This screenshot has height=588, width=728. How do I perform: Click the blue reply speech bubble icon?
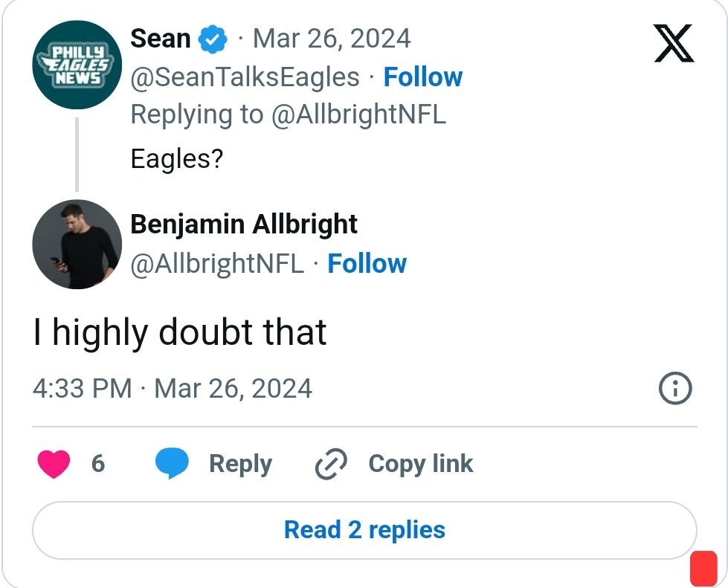172,464
